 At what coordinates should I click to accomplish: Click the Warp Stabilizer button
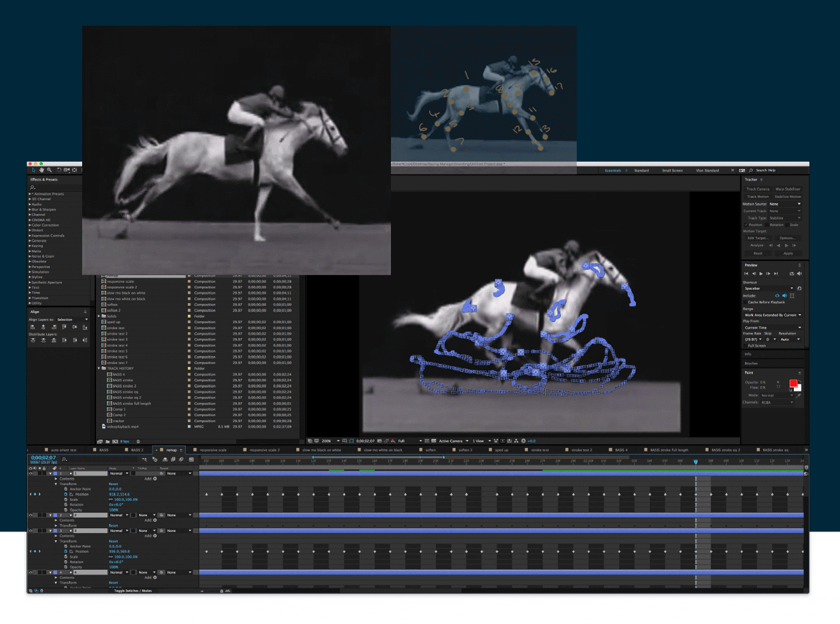788,189
